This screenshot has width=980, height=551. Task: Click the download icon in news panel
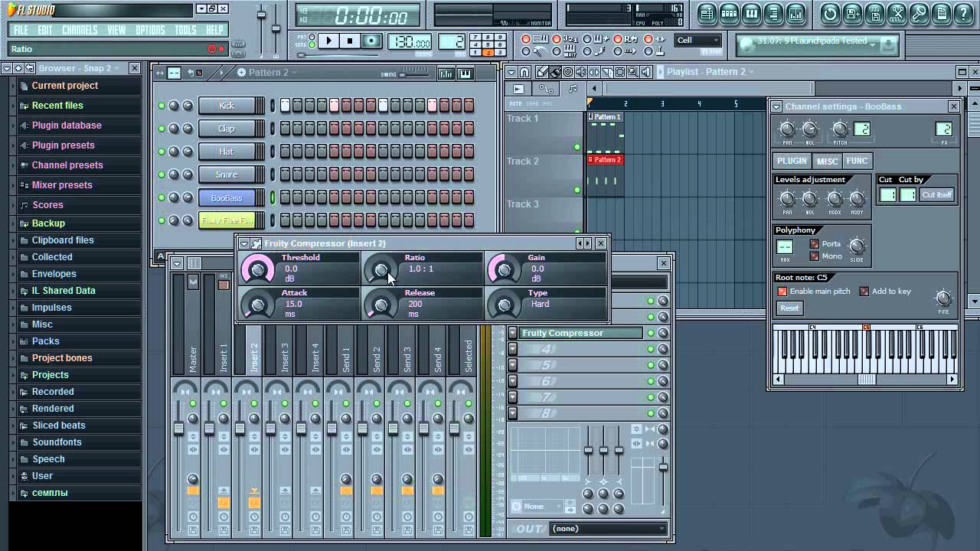click(888, 45)
